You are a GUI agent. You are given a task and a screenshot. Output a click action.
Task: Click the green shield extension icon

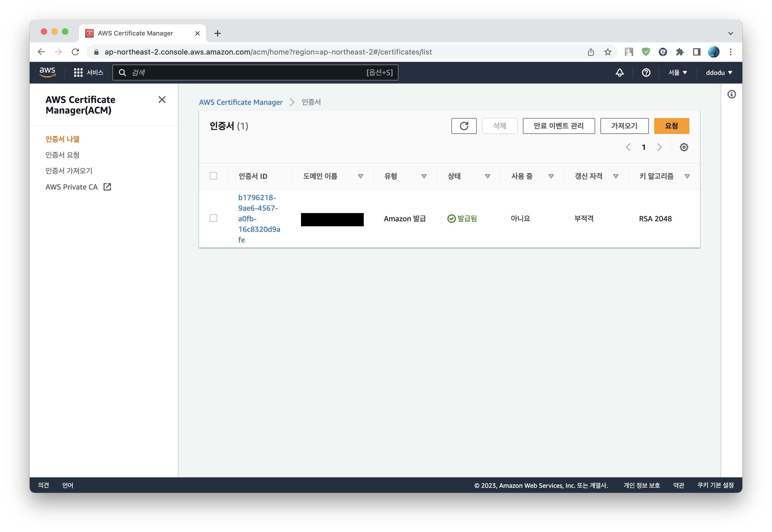646,52
